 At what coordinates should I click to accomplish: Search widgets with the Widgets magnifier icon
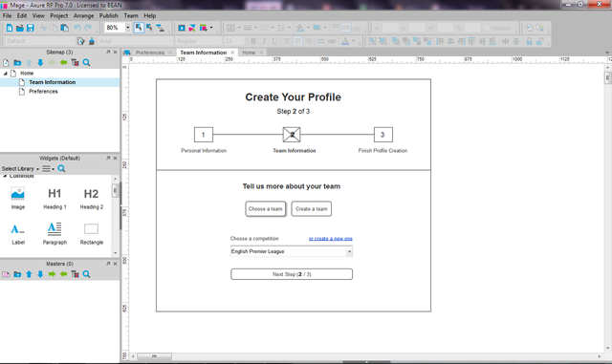tap(61, 168)
